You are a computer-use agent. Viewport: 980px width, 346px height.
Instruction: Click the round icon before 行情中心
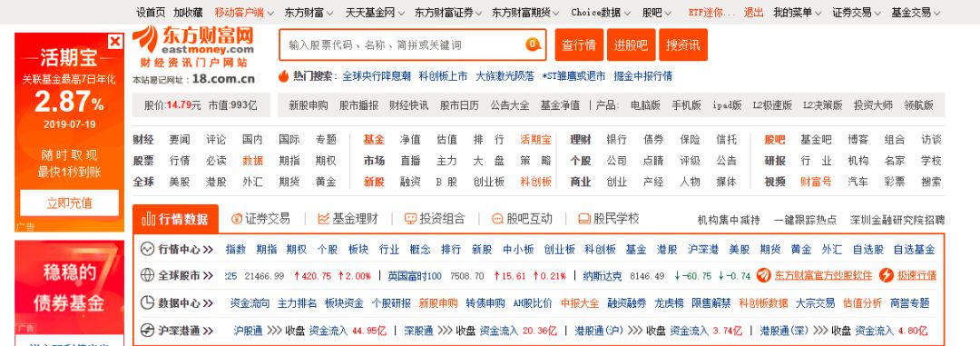click(147, 249)
